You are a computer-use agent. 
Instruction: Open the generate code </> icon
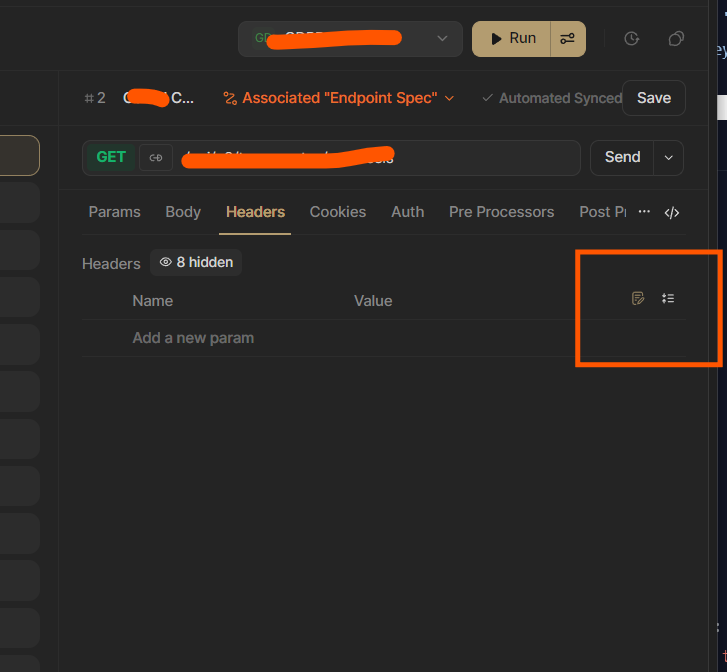pyautogui.click(x=672, y=212)
